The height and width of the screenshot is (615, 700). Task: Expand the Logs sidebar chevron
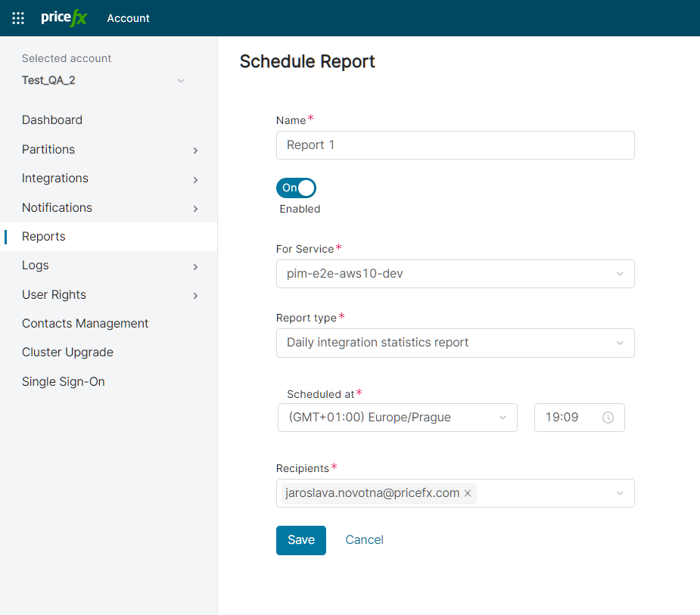point(195,266)
